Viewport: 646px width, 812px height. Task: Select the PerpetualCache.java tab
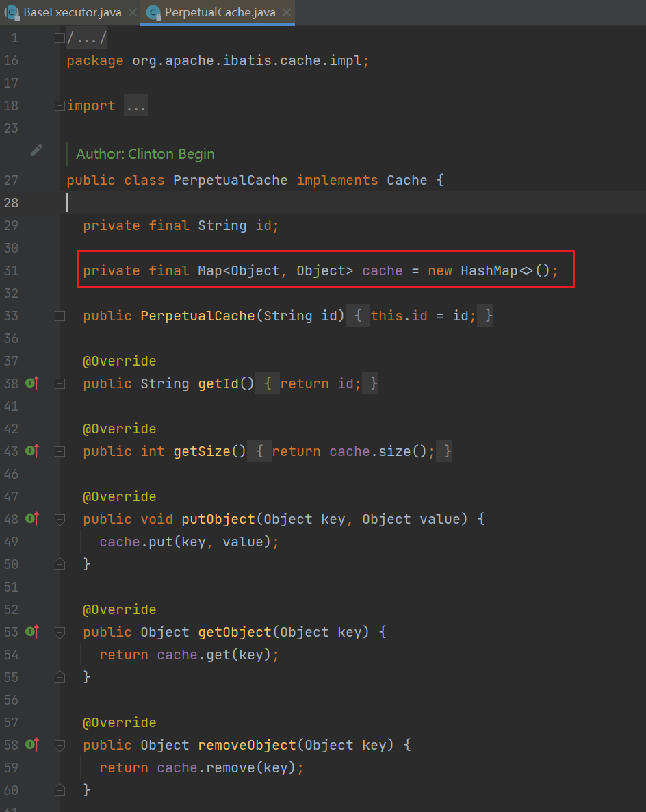[x=218, y=12]
